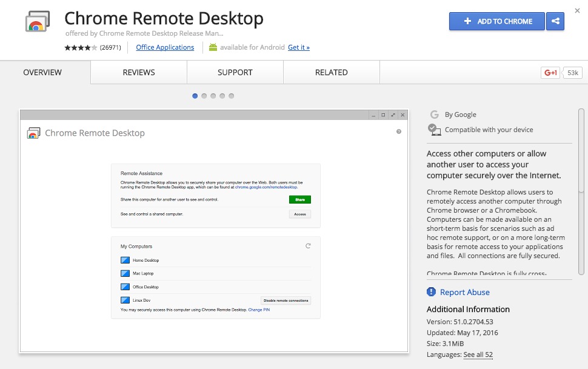Click the Google G logo icon

point(434,115)
